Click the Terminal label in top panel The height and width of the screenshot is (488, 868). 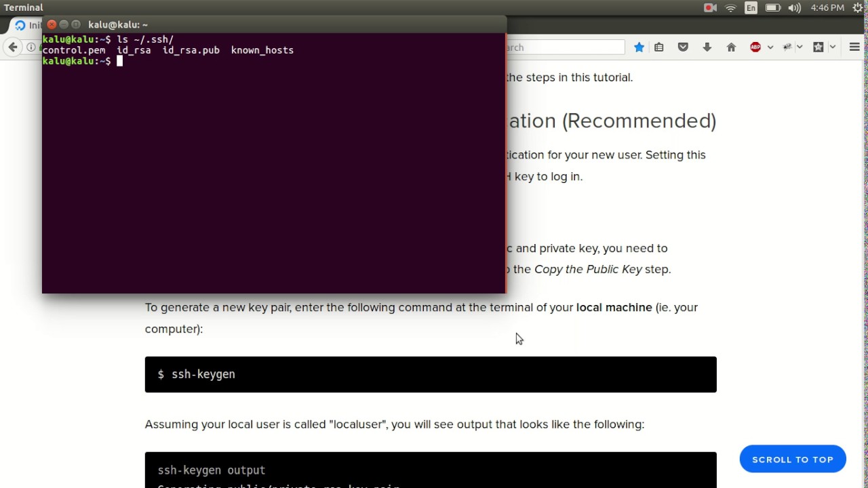[x=23, y=7]
